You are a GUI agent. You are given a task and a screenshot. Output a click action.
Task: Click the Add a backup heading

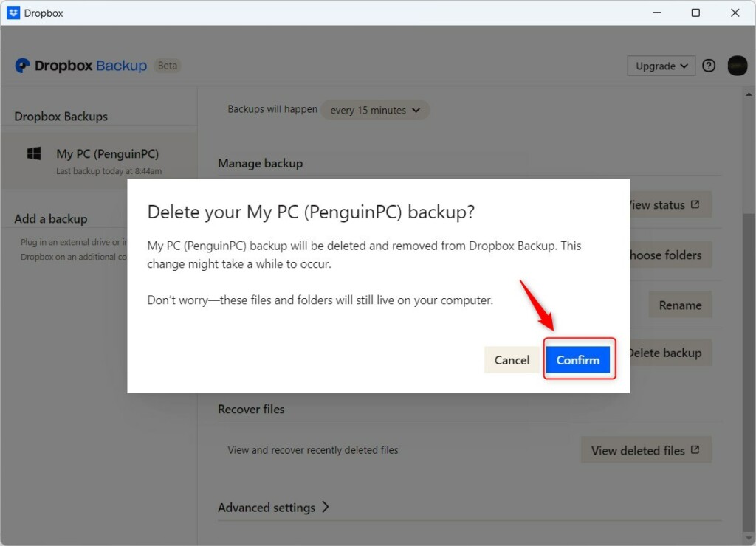click(x=51, y=219)
